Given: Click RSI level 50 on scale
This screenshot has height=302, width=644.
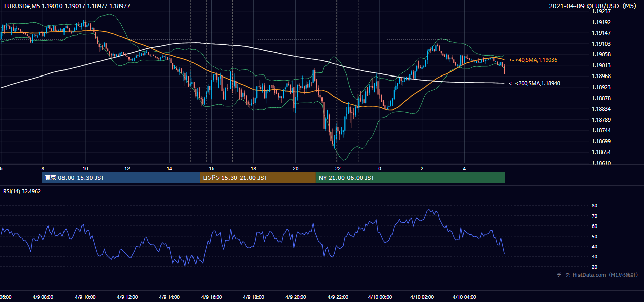Looking at the screenshot, I should (x=595, y=236).
